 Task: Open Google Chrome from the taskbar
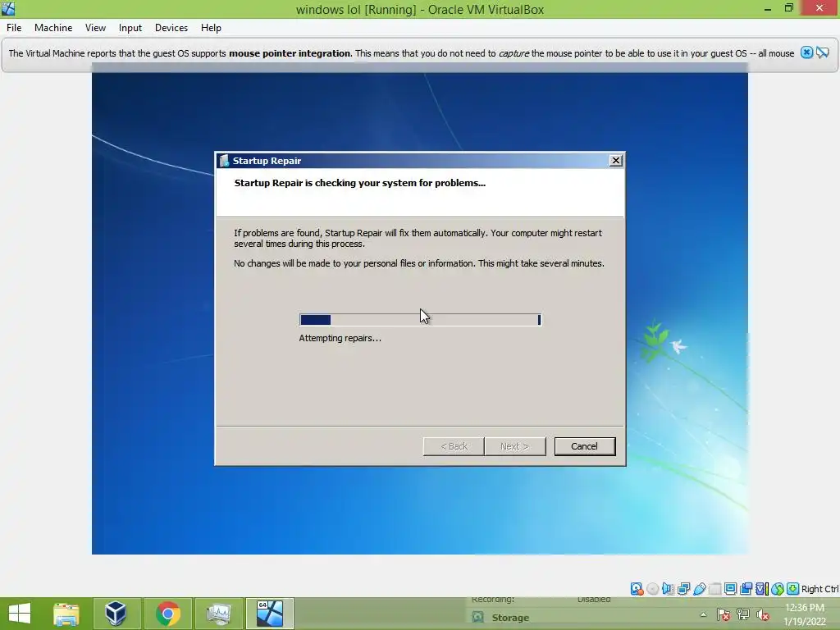167,614
